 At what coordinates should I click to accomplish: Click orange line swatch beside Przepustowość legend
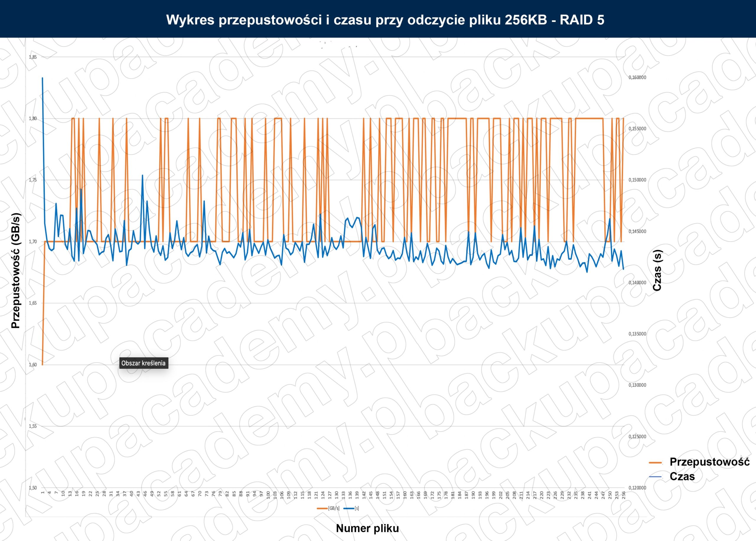655,462
